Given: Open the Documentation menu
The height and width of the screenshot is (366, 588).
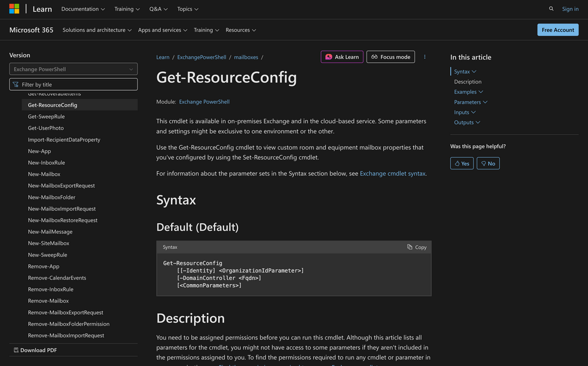Looking at the screenshot, I should click(83, 9).
